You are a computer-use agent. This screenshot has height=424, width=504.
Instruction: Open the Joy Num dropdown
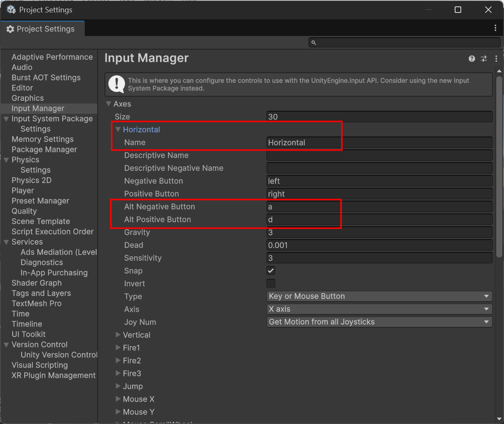click(379, 322)
